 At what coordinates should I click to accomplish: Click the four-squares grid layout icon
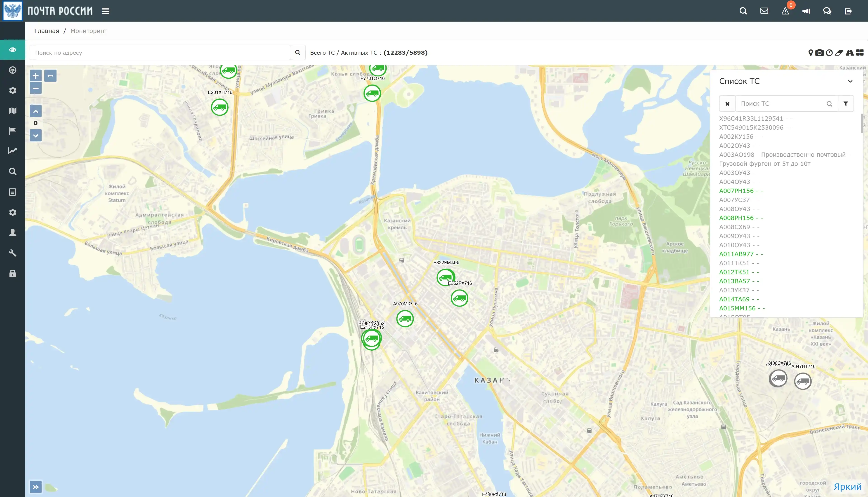coord(860,53)
